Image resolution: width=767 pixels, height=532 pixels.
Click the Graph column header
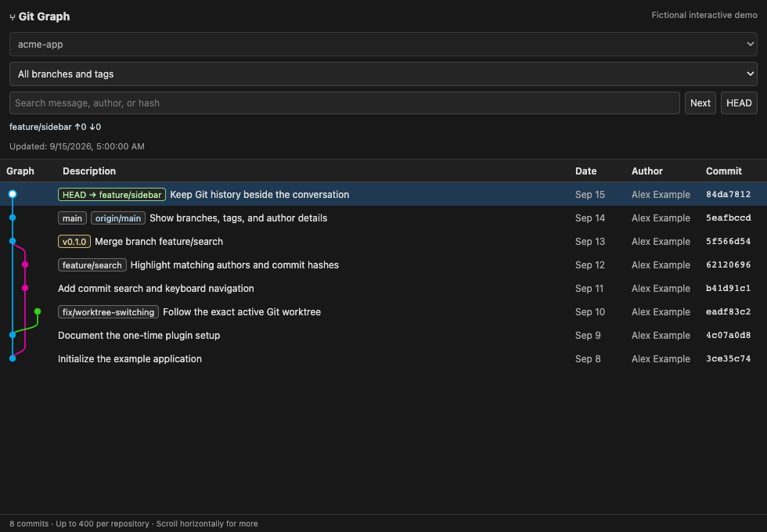[20, 171]
